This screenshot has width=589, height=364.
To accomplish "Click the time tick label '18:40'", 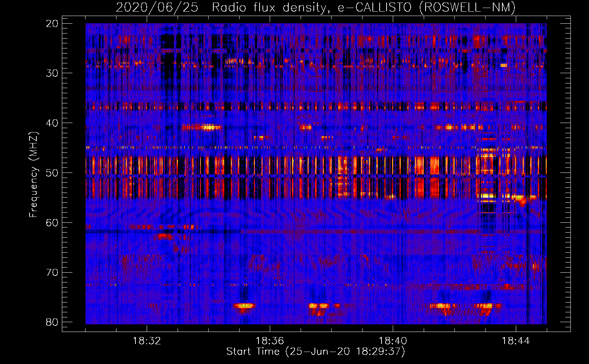I will coord(393,341).
